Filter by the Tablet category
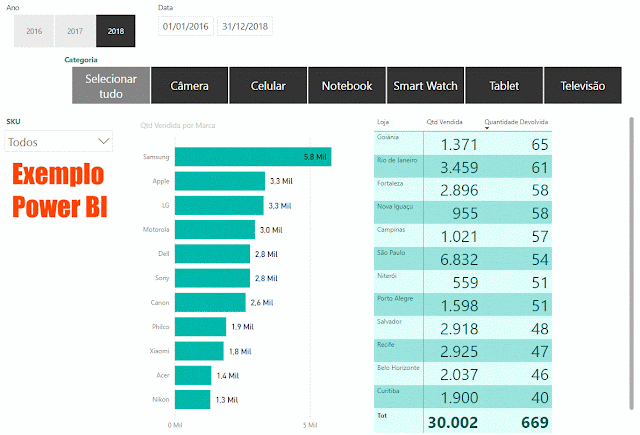The width and height of the screenshot is (640, 435). (504, 86)
